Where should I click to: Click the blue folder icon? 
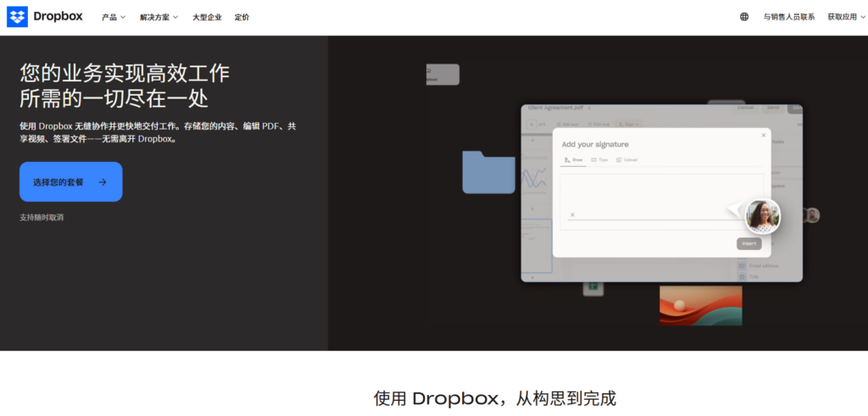[x=489, y=172]
